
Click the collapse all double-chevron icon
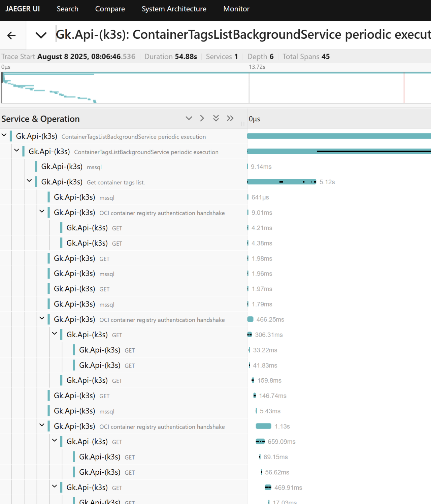(216, 118)
